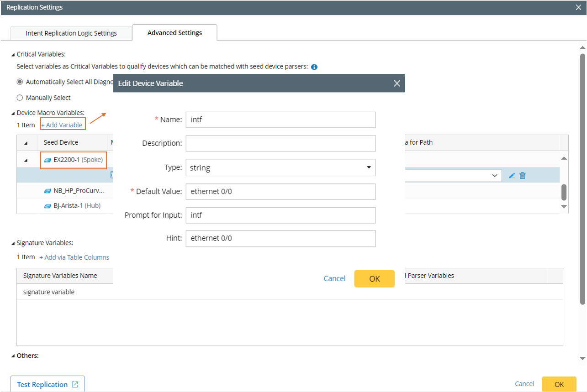The height and width of the screenshot is (392, 587).
Task: Click the Default Value input field
Action: 280,192
